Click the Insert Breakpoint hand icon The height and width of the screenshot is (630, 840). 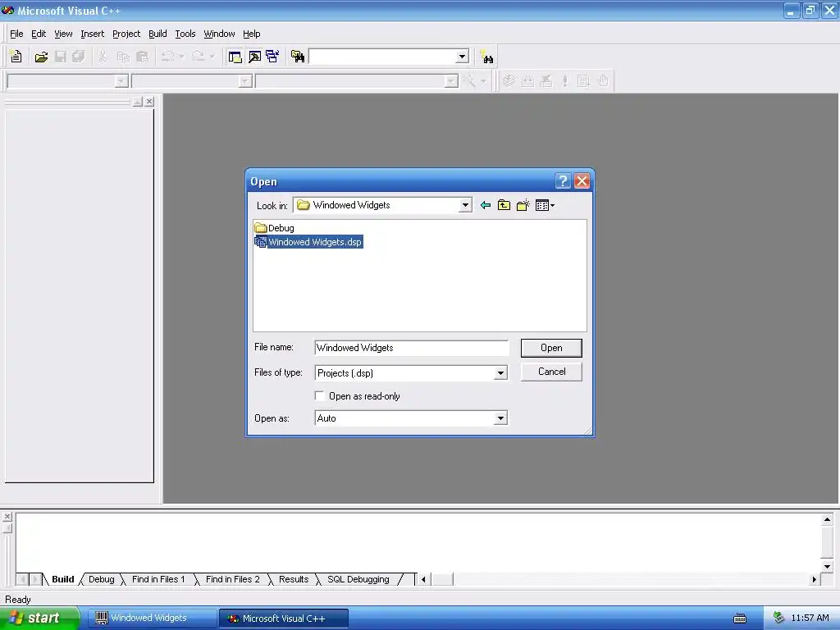click(603, 81)
